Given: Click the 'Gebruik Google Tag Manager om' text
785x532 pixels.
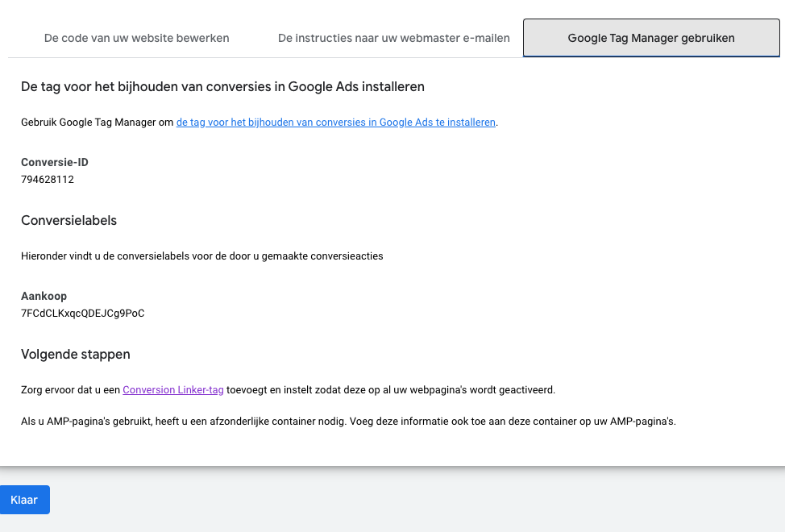Looking at the screenshot, I should (x=98, y=122).
